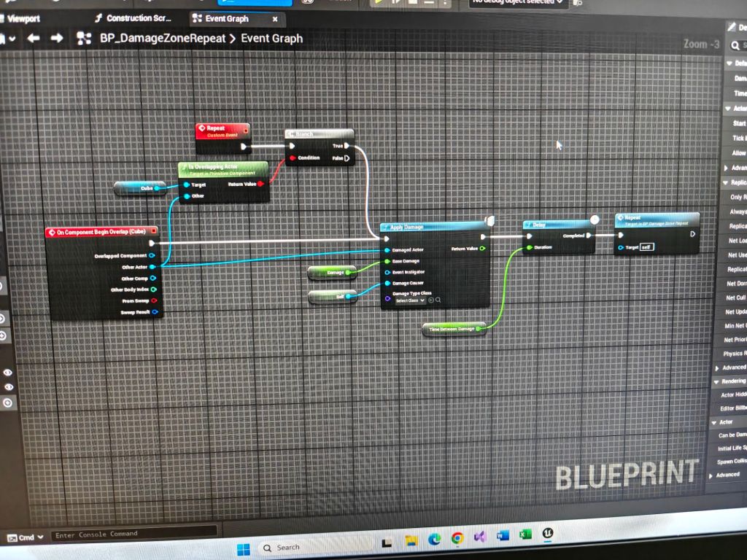747x560 pixels.
Task: Open the debug object selection dropdown
Action: (516, 2)
